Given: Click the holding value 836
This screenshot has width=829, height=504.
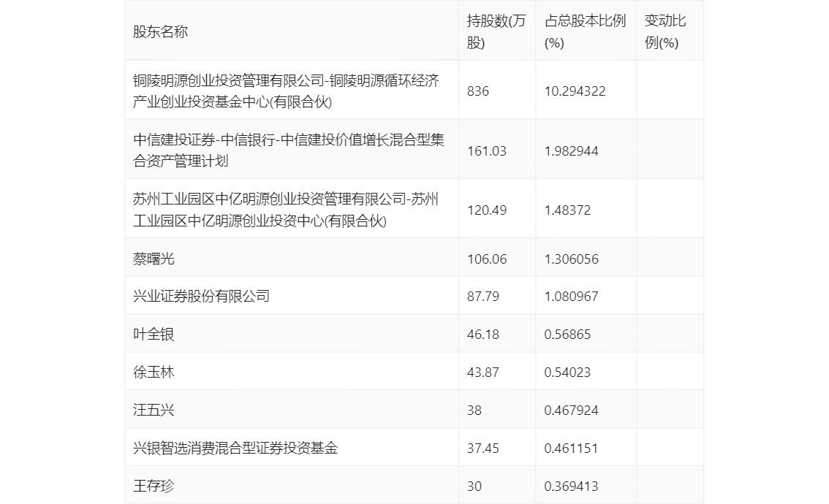Looking at the screenshot, I should pos(478,91).
